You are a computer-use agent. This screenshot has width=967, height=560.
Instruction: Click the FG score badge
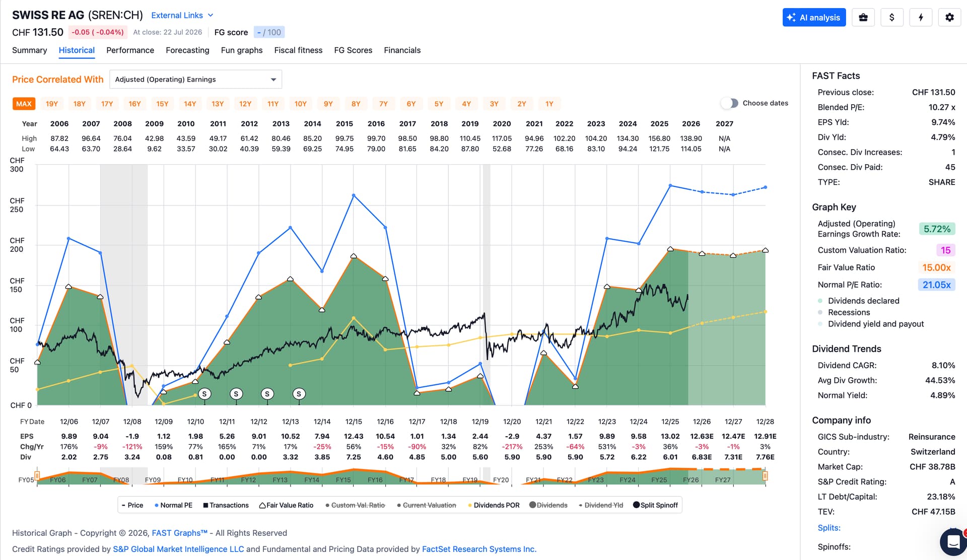pos(269,32)
